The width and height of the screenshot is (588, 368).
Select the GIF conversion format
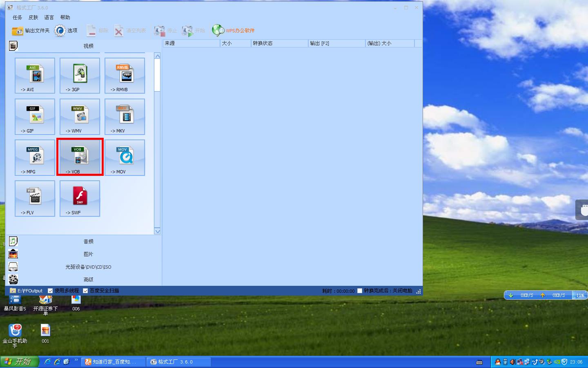[35, 117]
